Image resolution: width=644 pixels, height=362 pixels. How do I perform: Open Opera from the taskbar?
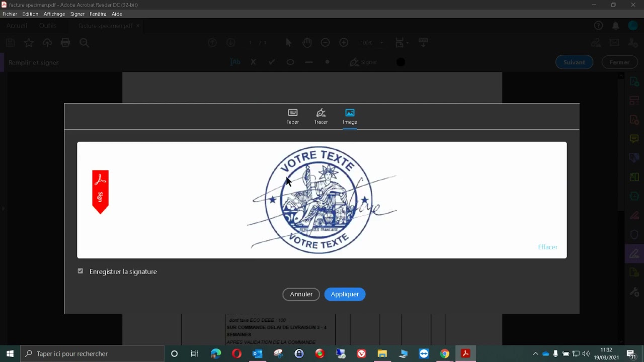pos(236,353)
